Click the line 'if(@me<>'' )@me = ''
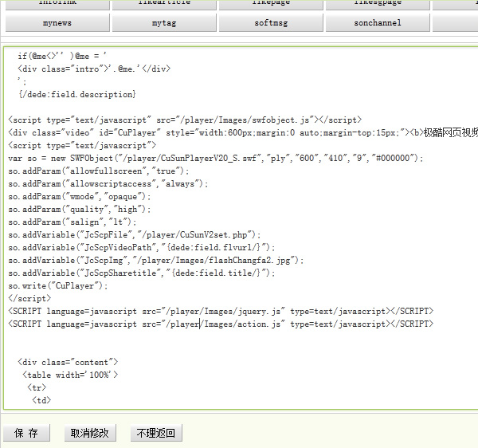This screenshot has width=478, height=448. point(62,56)
